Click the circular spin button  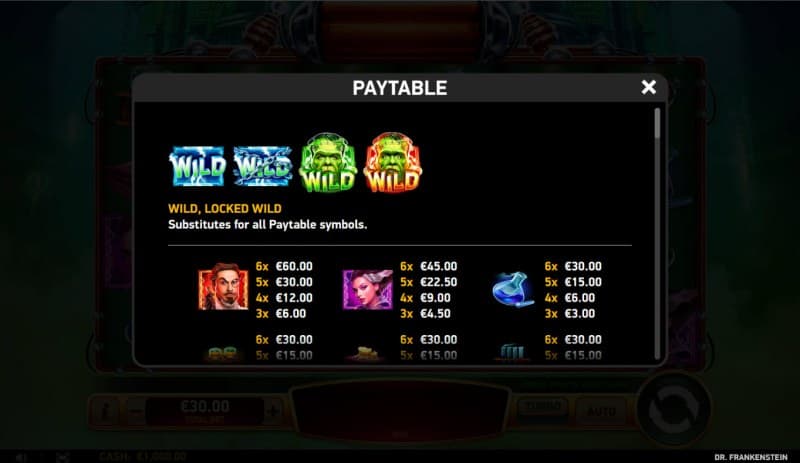click(673, 409)
